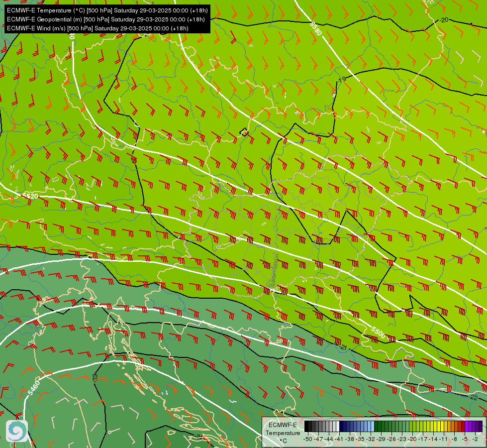Click the -20 isotherm label on the map
This screenshot has width=487, height=448.
444,19
